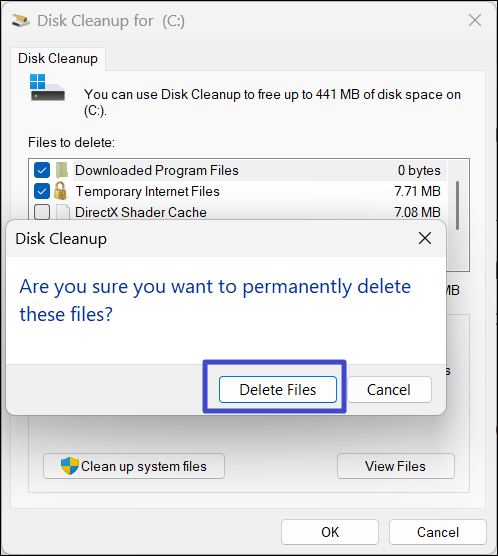Uncheck Temporary Internet Files checkbox
498x556 pixels.
[42, 191]
